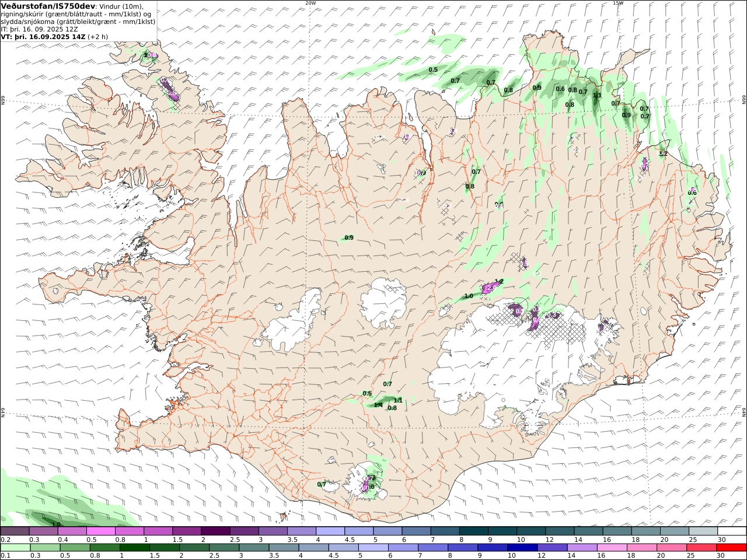Viewport: 747px width, 560px height.
Task: Select the deep navy blue 10 rain-scale swatch
Action: tap(523, 548)
